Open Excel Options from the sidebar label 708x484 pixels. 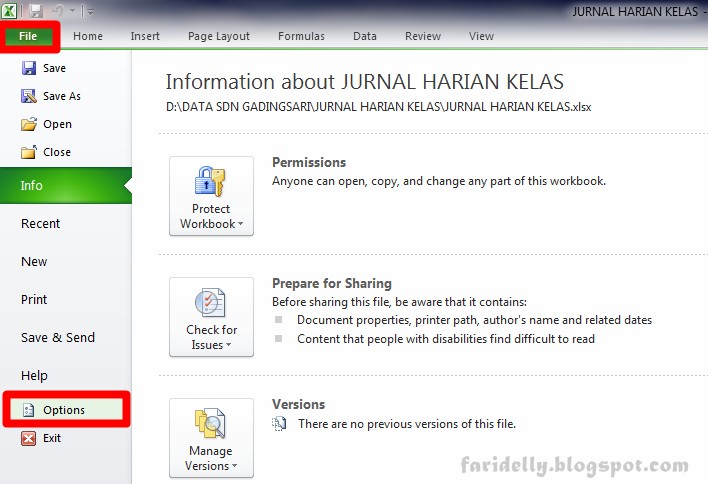coord(64,410)
